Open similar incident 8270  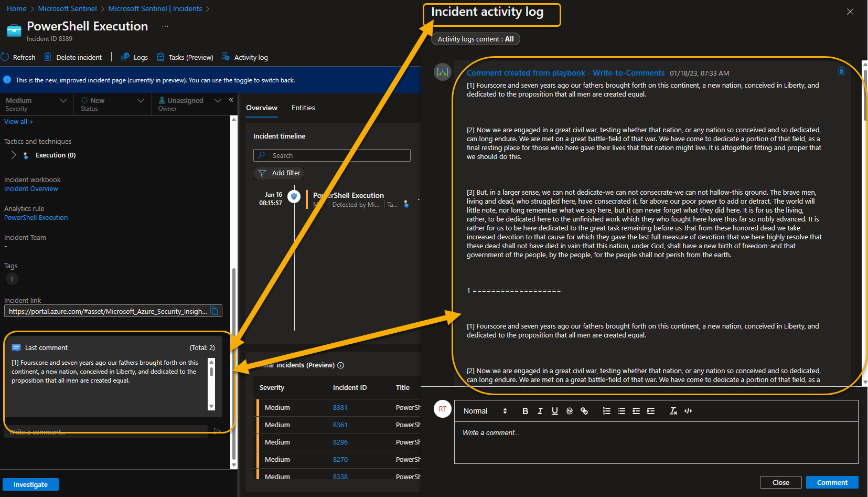click(x=340, y=459)
